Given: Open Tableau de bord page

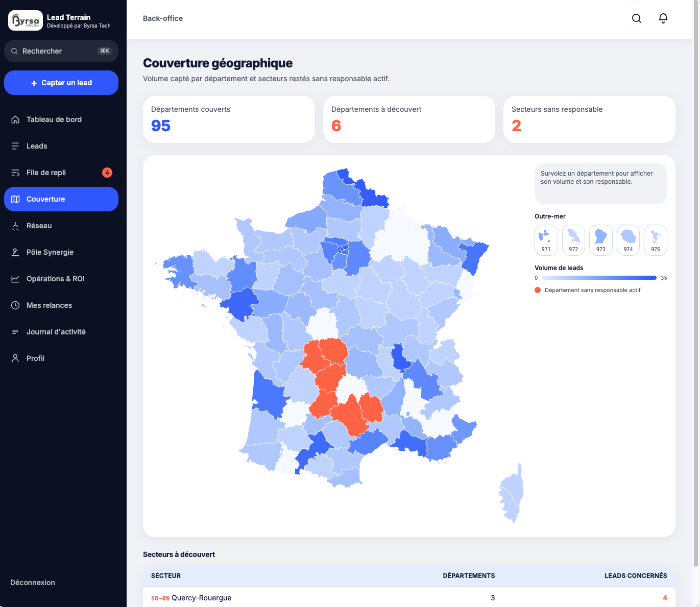Looking at the screenshot, I should [x=61, y=119].
